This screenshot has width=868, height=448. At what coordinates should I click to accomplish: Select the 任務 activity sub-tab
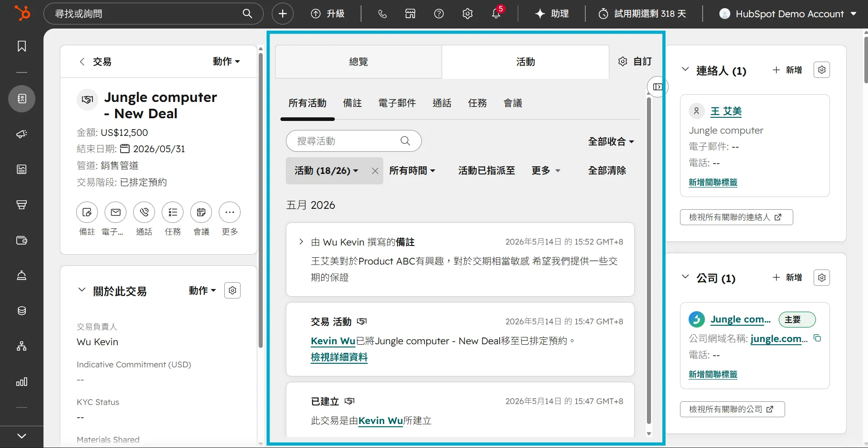click(477, 103)
